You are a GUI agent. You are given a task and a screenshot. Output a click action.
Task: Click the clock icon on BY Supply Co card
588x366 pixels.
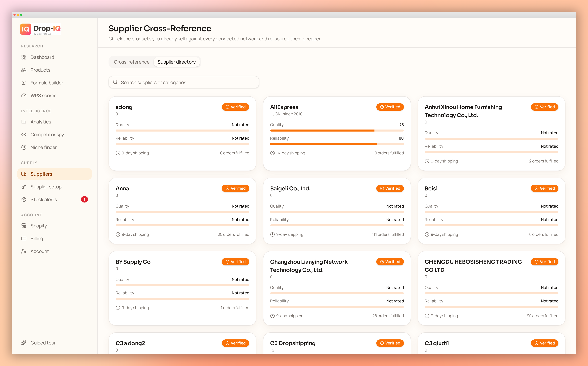(x=118, y=308)
